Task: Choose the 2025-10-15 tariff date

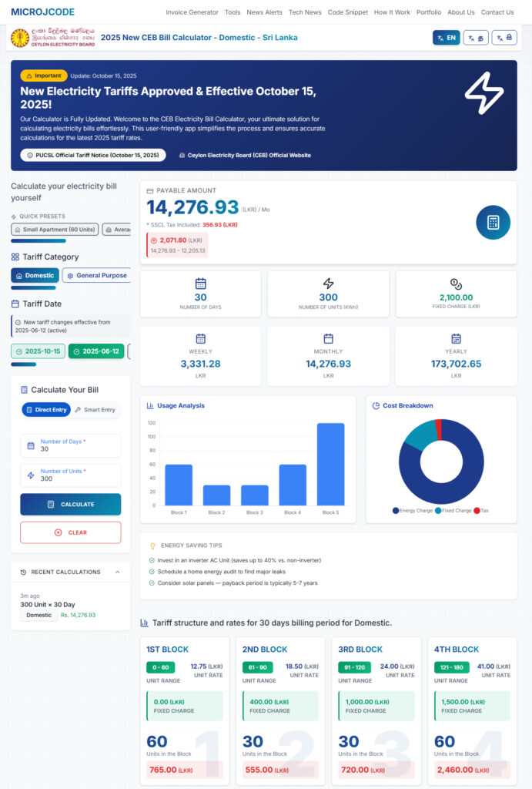Action: (x=38, y=351)
